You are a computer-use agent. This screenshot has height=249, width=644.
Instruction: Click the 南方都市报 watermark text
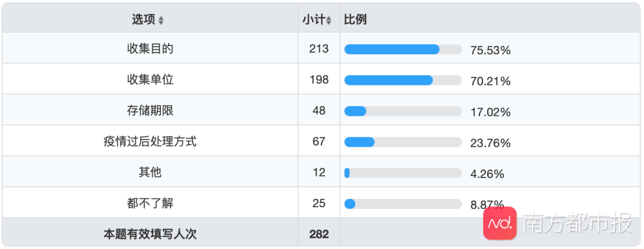tap(577, 224)
